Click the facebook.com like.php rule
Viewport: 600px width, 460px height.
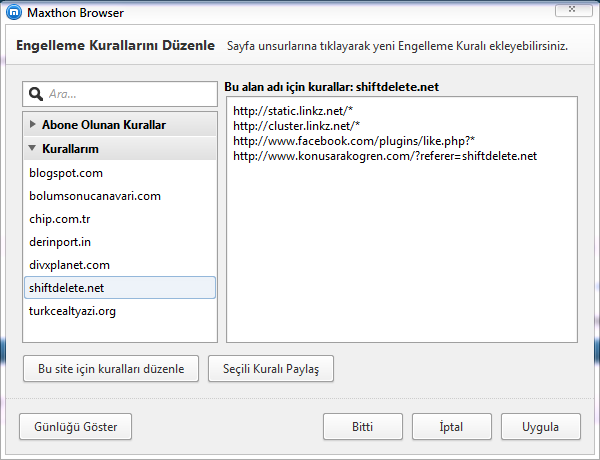[x=354, y=141]
